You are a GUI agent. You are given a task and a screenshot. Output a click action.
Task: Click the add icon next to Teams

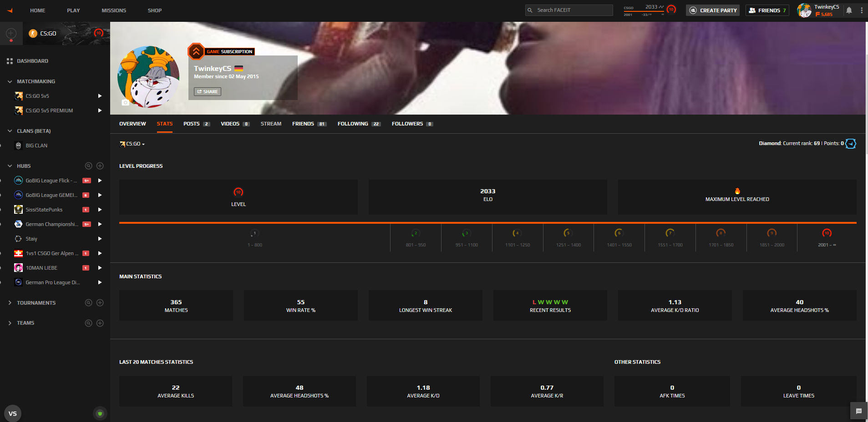(x=100, y=323)
